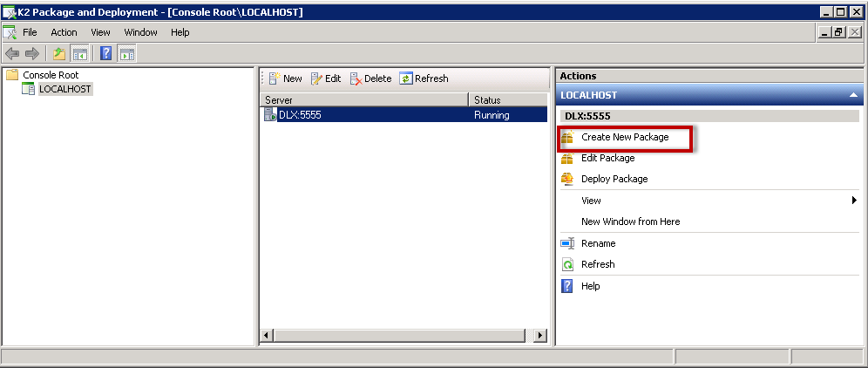Click the Running status cell

click(x=492, y=115)
